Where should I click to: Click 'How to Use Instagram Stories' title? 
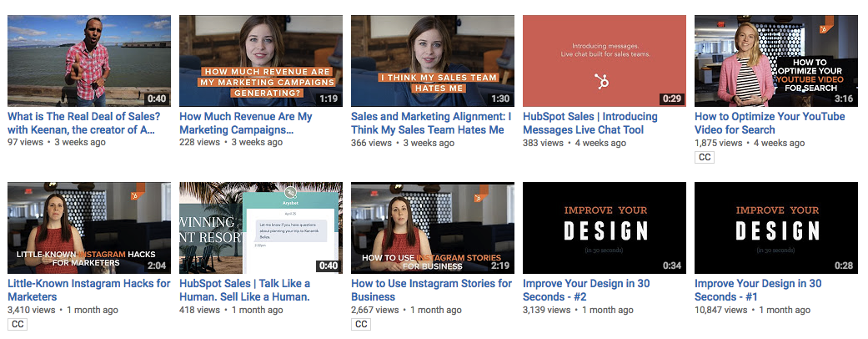point(431,291)
